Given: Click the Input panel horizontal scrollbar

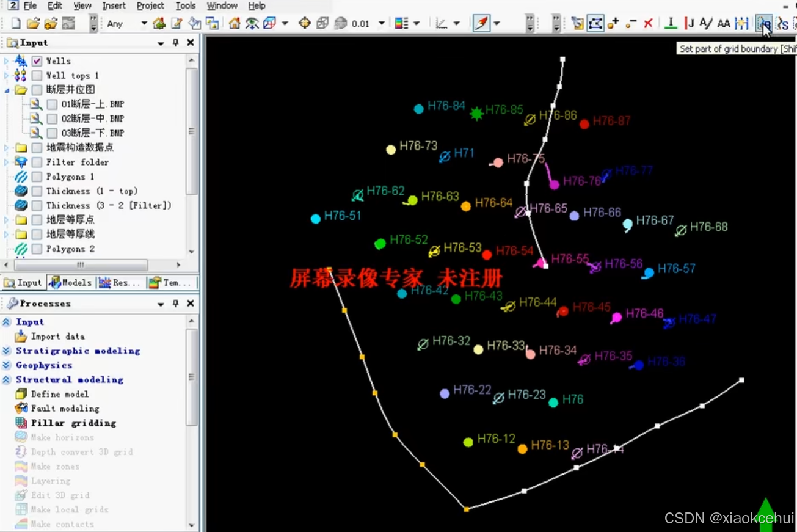Looking at the screenshot, I should coord(80,266).
